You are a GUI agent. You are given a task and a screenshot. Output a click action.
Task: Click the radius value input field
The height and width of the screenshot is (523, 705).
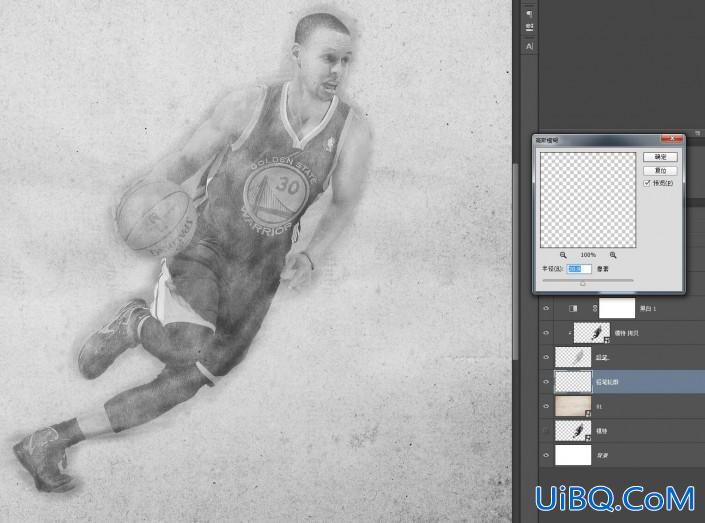pyautogui.click(x=579, y=268)
